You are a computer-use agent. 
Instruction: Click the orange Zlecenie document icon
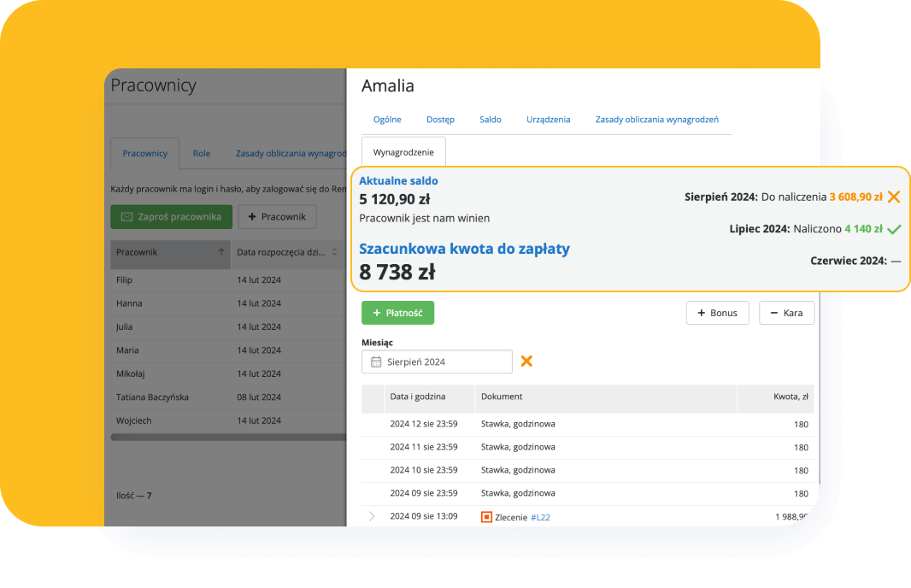[486, 517]
